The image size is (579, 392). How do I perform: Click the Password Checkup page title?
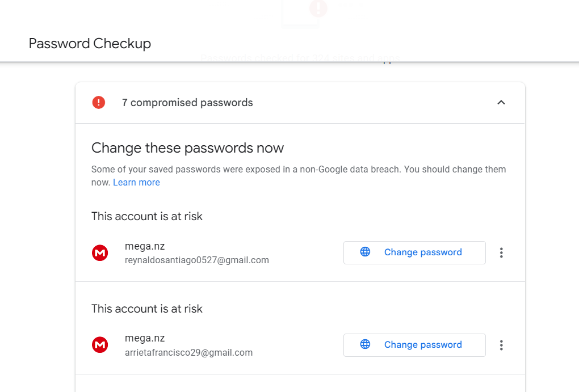[90, 44]
